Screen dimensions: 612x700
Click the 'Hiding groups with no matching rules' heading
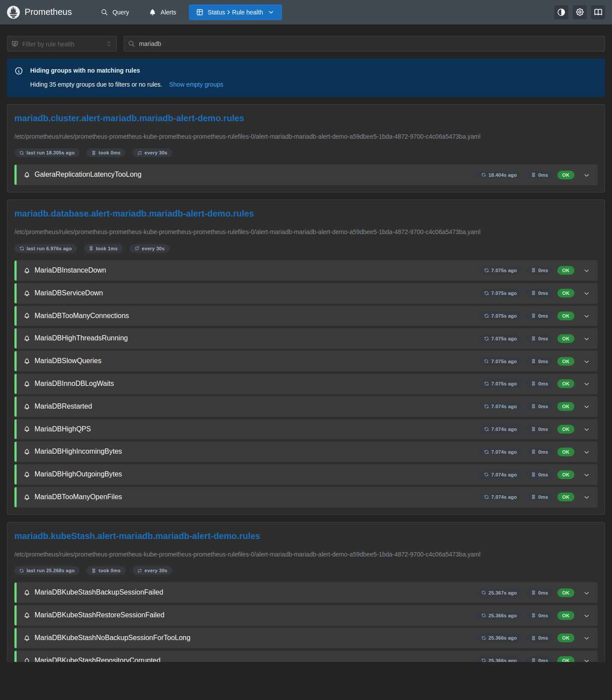click(85, 70)
